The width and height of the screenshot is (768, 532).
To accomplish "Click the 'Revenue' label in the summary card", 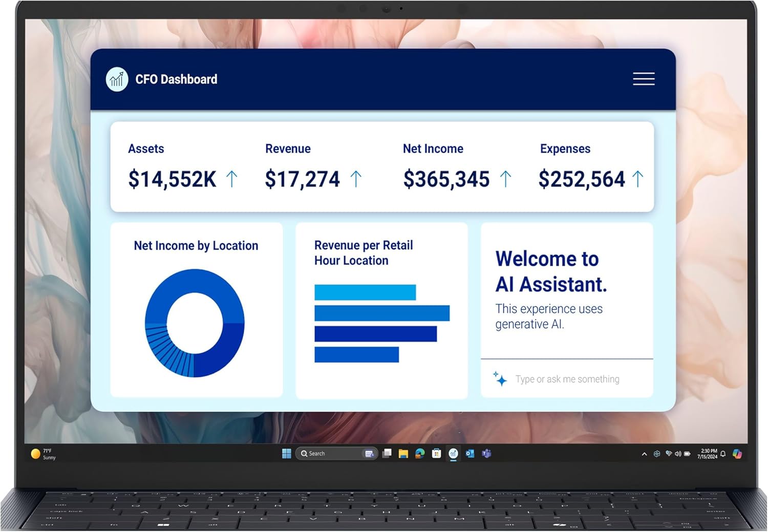I will [288, 148].
